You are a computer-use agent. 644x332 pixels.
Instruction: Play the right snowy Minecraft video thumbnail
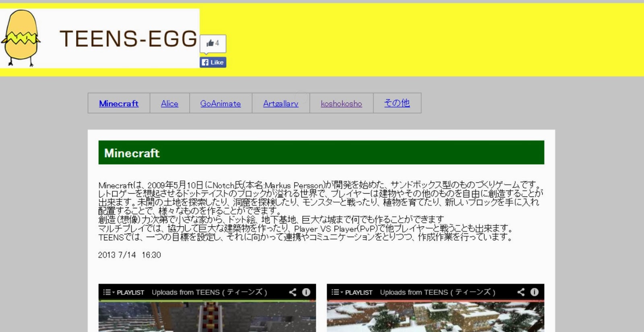tap(436, 317)
